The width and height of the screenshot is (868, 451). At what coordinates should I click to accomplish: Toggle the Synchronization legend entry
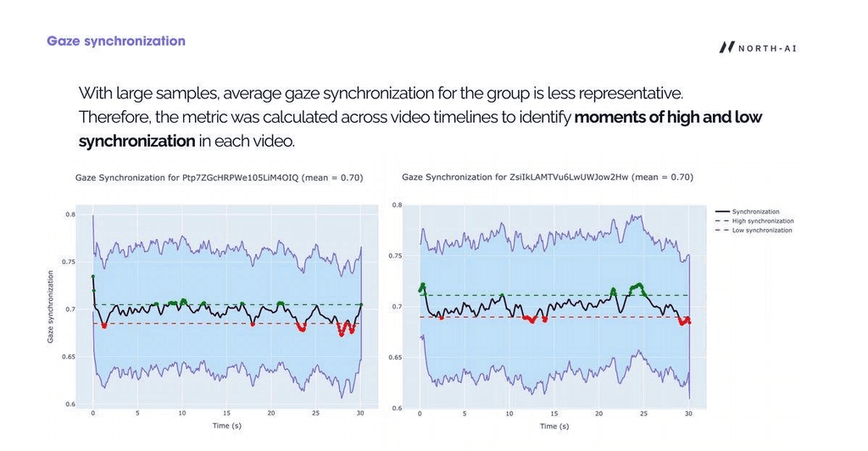coord(748,211)
